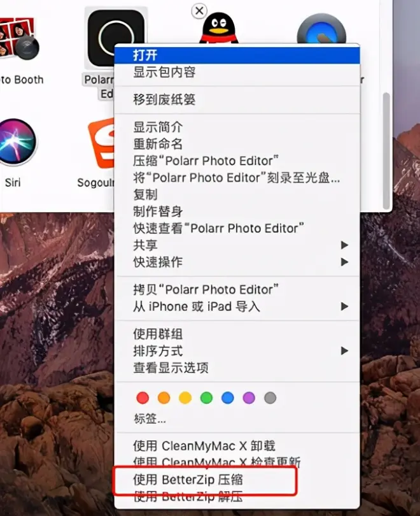420x516 pixels.
Task: Choose 重新命名 menu entry
Action: click(x=237, y=144)
